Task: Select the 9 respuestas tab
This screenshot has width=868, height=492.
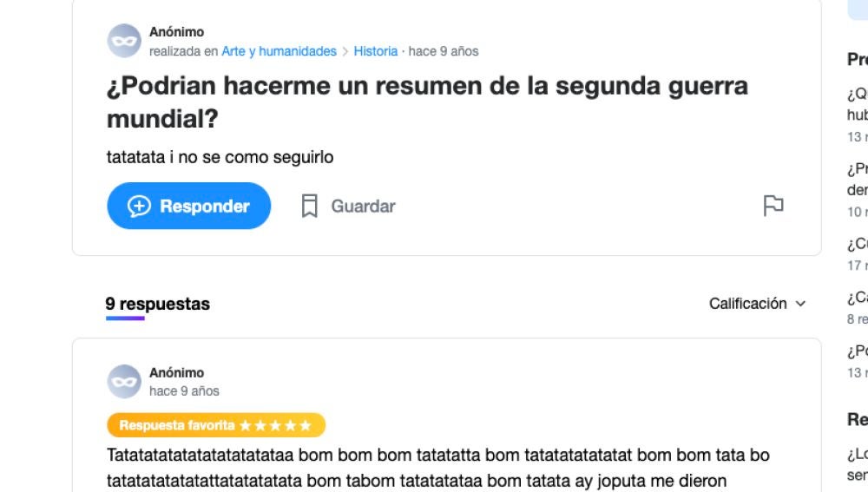Action: (158, 304)
